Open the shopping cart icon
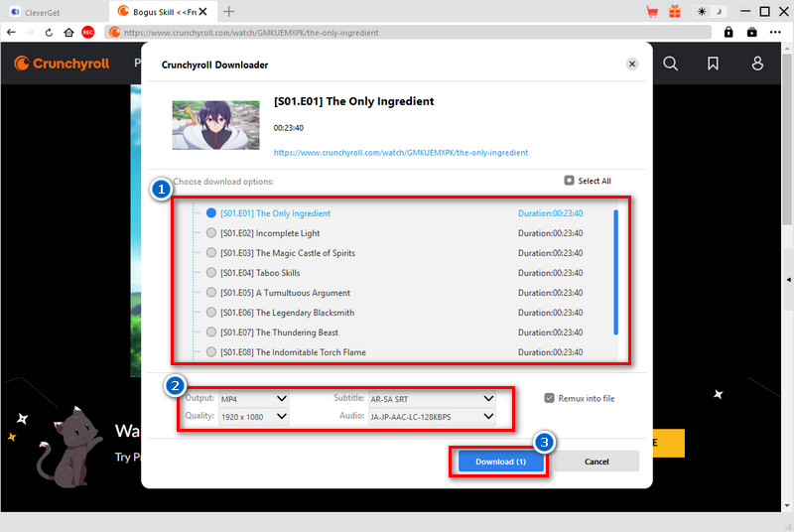794x532 pixels. (x=652, y=12)
